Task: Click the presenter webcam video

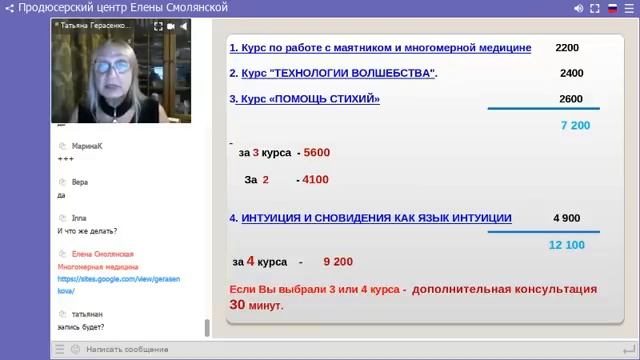Action: coord(121,71)
